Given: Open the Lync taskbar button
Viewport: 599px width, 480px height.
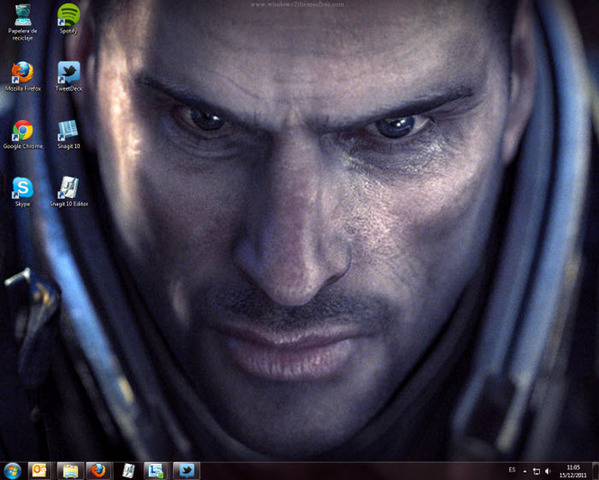Looking at the screenshot, I should pos(156,471).
